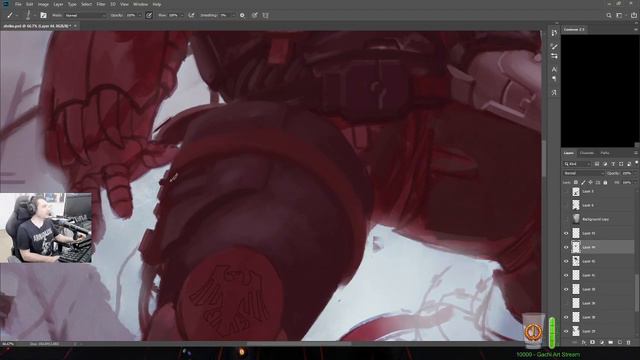Screen dimensions: 640x360
Task: Filter layers by shape layers icon
Action: pyautogui.click(x=621, y=164)
